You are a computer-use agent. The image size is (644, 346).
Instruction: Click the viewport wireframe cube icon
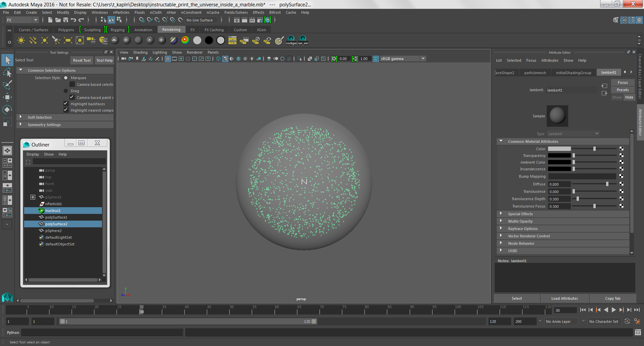(x=218, y=59)
